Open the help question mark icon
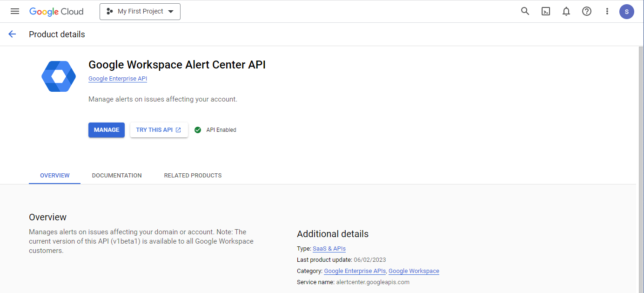 (586, 12)
